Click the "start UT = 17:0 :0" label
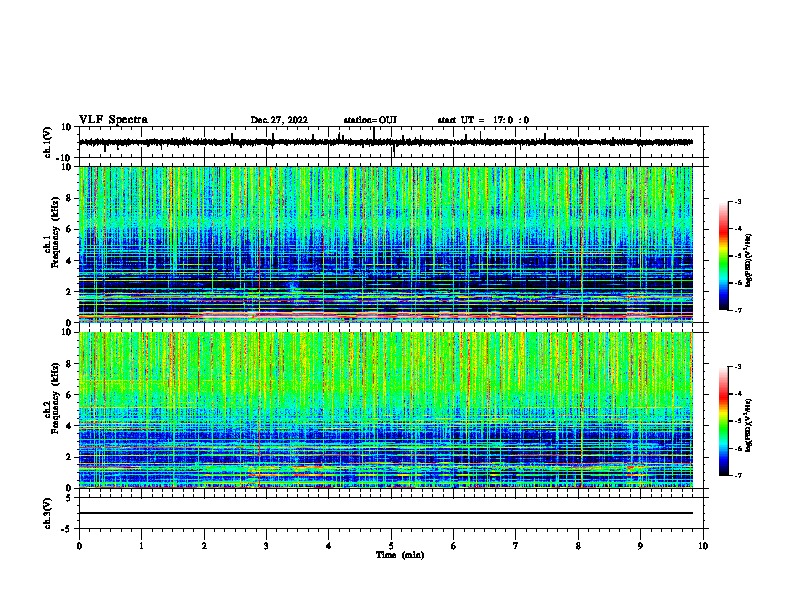792x612 pixels. (483, 120)
